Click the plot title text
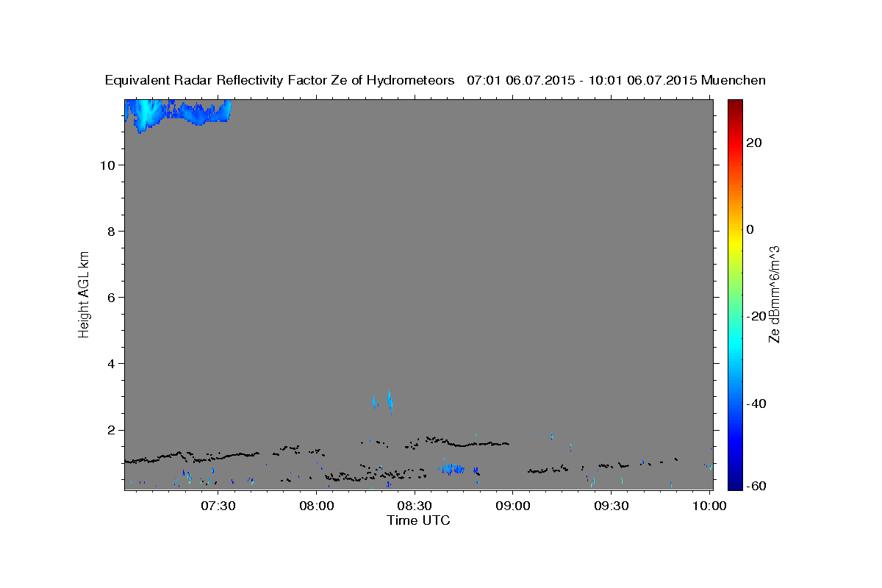 [x=436, y=80]
